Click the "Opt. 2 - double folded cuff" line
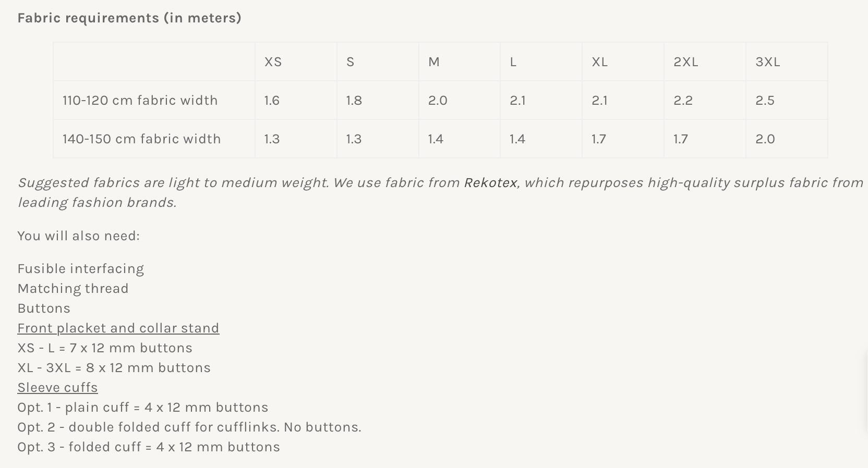The height and width of the screenshot is (468, 868). click(189, 427)
